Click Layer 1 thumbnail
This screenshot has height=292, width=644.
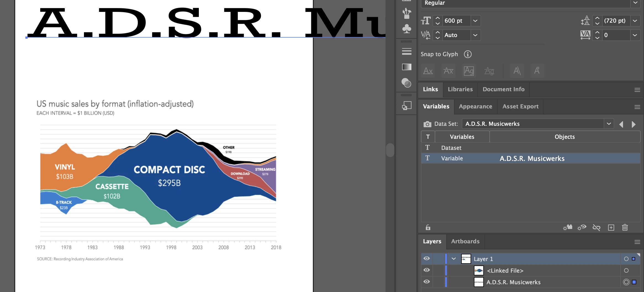pos(466,259)
